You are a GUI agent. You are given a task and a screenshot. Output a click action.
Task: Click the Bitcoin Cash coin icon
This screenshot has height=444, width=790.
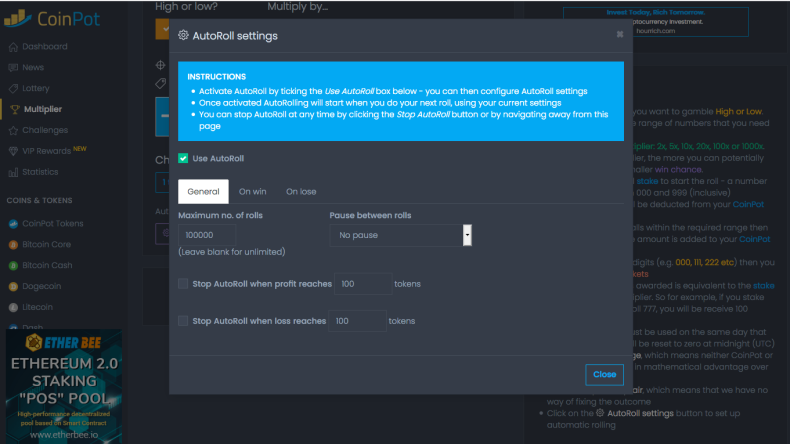(14, 266)
